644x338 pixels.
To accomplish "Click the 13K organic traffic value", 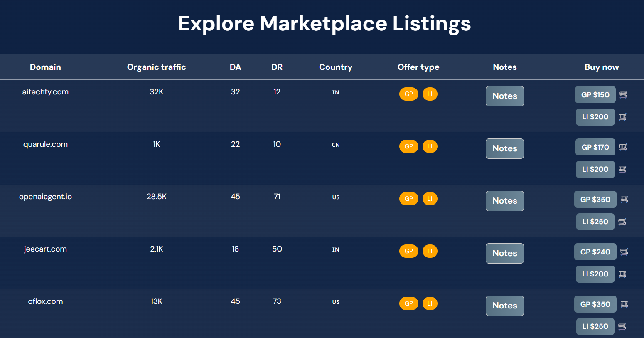I will [x=157, y=301].
